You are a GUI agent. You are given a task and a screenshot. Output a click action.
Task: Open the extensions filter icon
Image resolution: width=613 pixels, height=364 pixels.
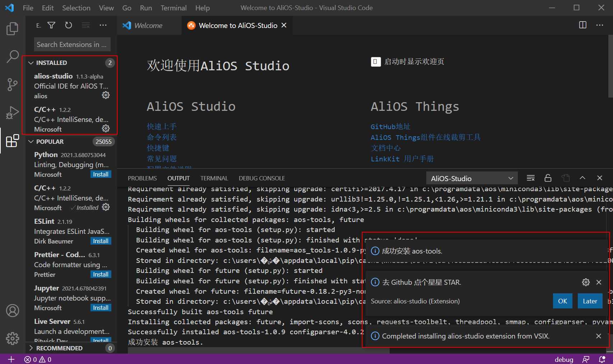[51, 25]
